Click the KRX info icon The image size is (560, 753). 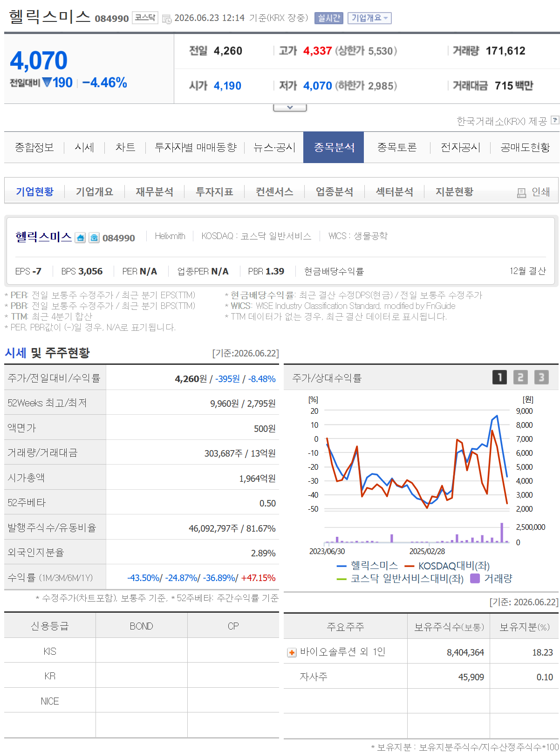coord(554,120)
